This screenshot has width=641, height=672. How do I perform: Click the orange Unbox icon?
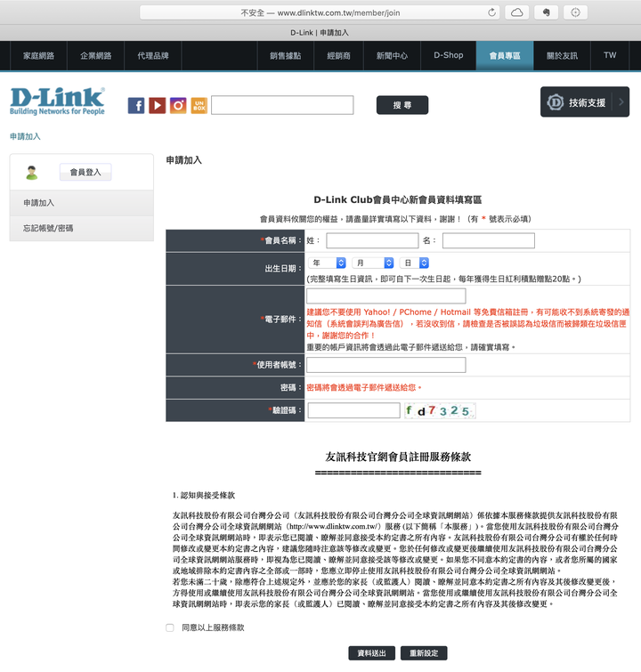click(199, 105)
